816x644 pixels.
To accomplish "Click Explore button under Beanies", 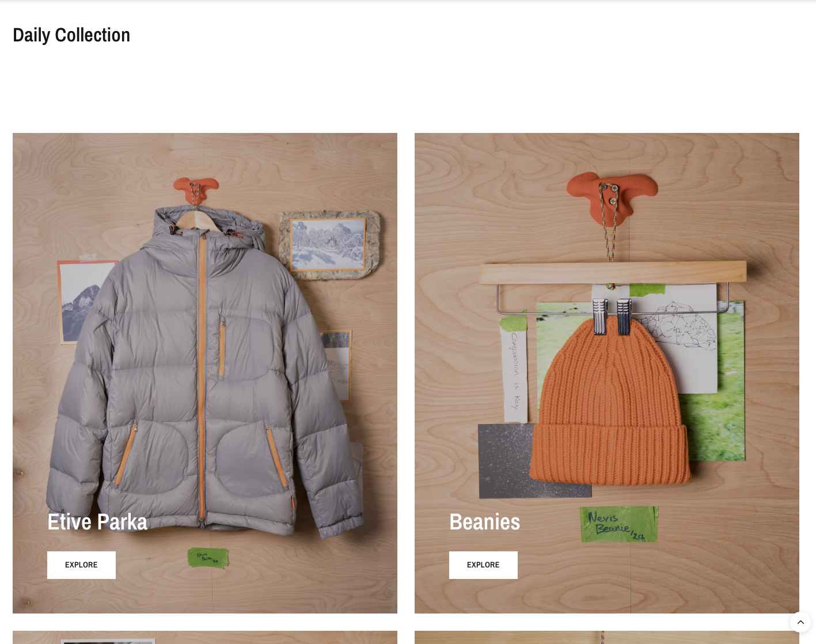I will pyautogui.click(x=483, y=565).
